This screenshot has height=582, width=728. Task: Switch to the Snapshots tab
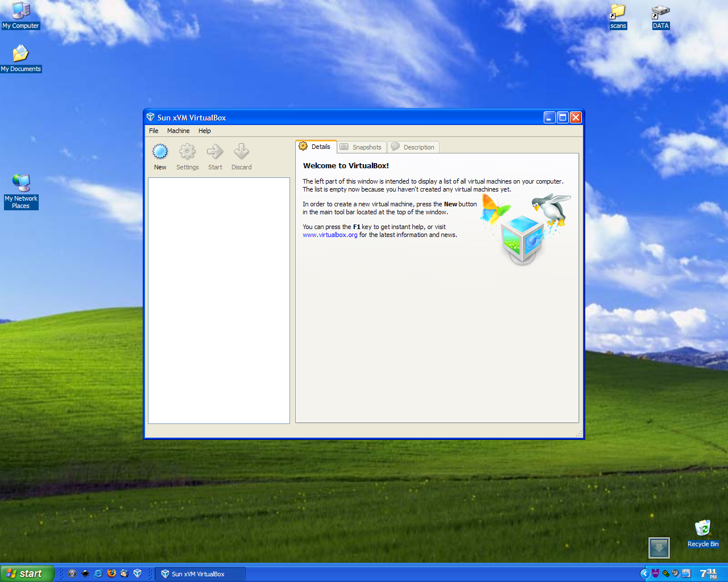pyautogui.click(x=362, y=147)
